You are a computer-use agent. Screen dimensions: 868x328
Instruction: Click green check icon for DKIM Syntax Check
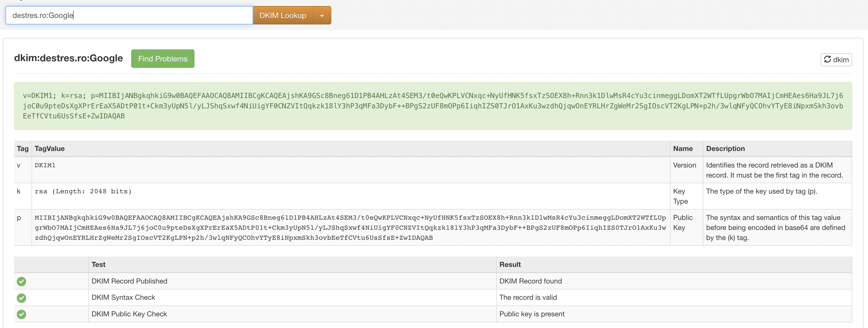tap(21, 298)
